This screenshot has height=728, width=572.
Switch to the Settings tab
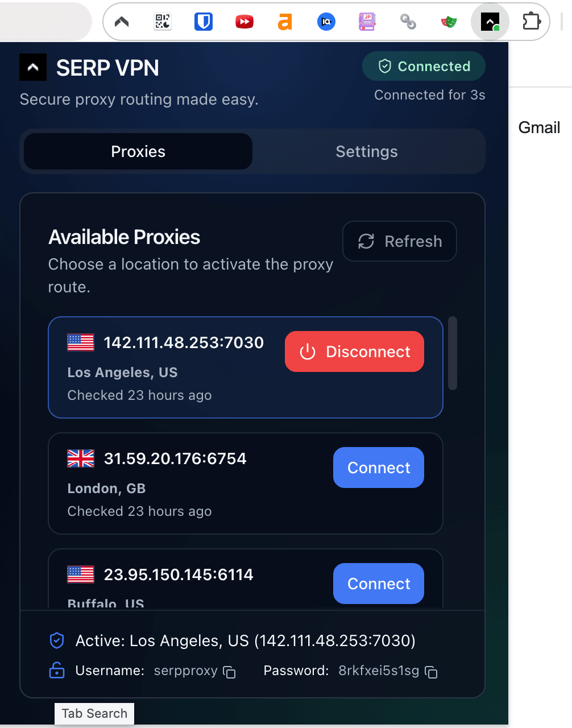point(366,151)
